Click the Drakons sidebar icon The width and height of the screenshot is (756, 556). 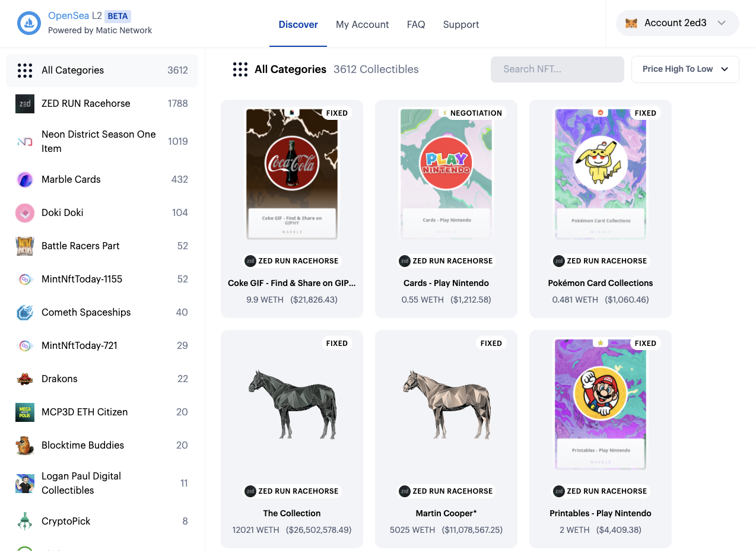point(25,379)
